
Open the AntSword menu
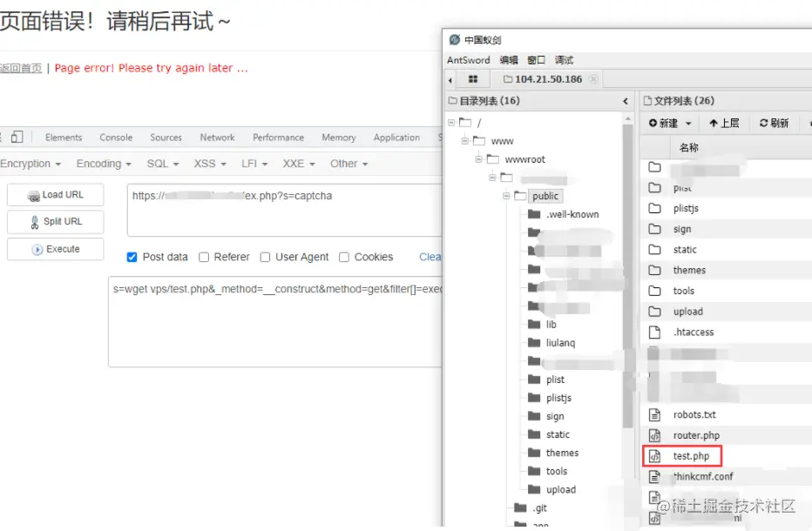468,60
